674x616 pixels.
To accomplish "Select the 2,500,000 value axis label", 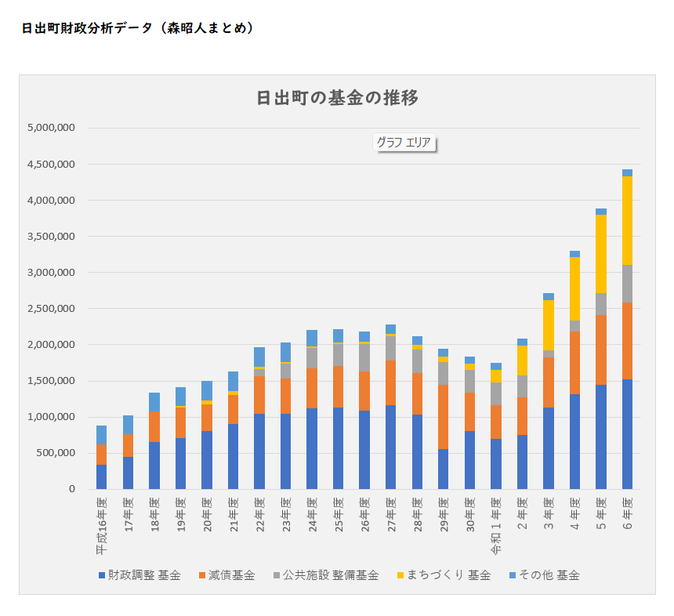I will tap(51, 309).
